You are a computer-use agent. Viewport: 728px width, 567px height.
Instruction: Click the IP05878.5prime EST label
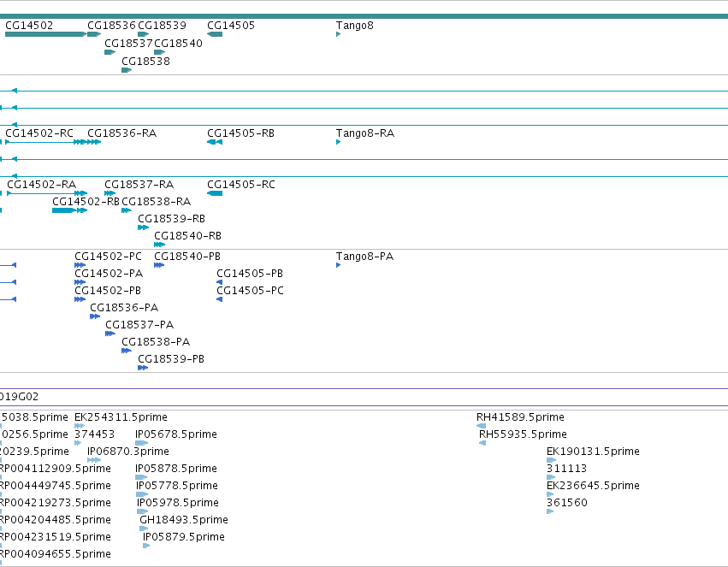point(176,470)
